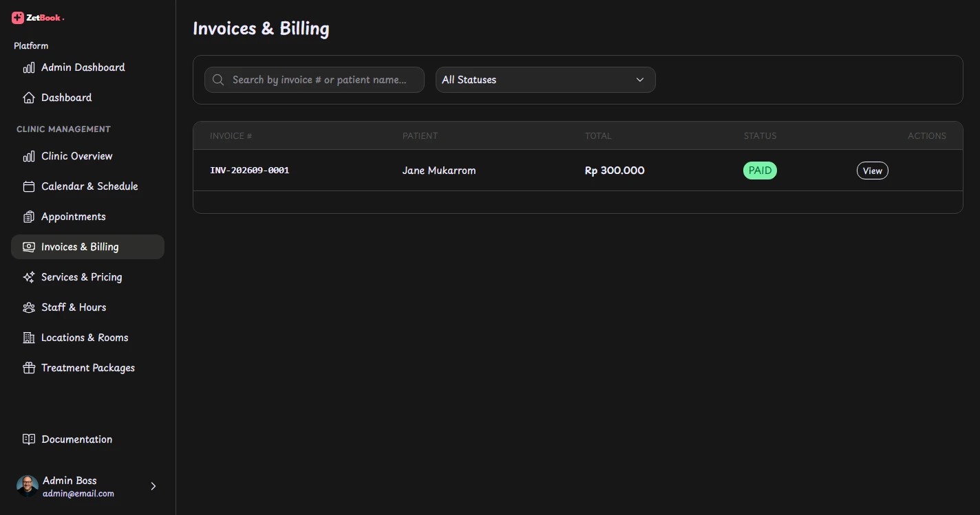Navigate to Calendar & Schedule
The height and width of the screenshot is (515, 980).
(x=87, y=186)
